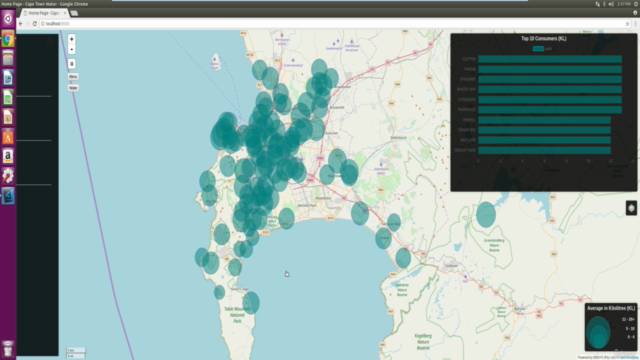The width and height of the screenshot is (640, 360).
Task: Close the Home Page browser tab
Action: pyautogui.click(x=65, y=13)
